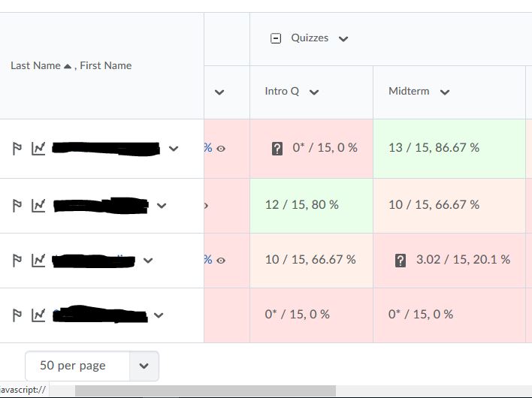
Task: Sort by the First Name header link
Action: coord(106,65)
